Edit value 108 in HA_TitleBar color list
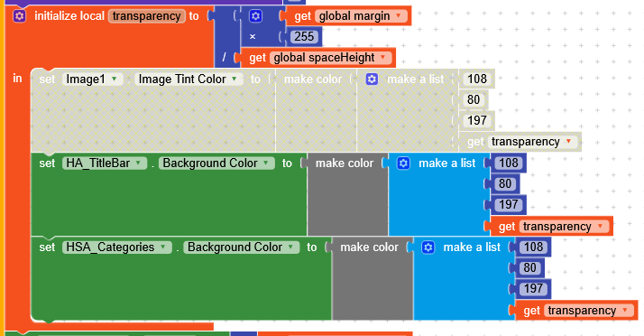This screenshot has height=336, width=644. click(509, 163)
